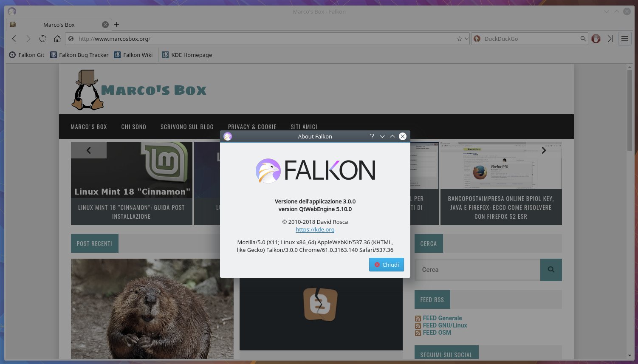Viewport: 638px width, 364px height.
Task: Click the carousel previous arrow
Action: point(89,150)
